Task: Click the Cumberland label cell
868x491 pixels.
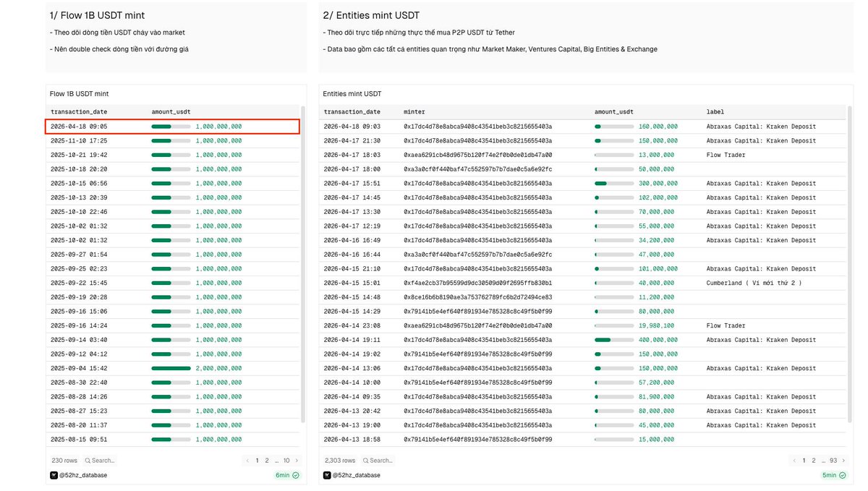Action: pyautogui.click(x=754, y=283)
